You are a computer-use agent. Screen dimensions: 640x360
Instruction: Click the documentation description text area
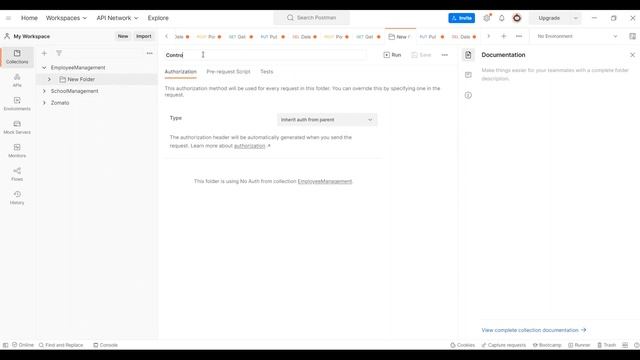pos(555,74)
